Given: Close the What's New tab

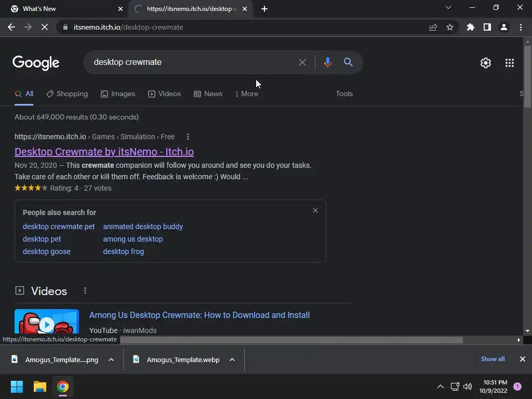Looking at the screenshot, I should tap(121, 9).
